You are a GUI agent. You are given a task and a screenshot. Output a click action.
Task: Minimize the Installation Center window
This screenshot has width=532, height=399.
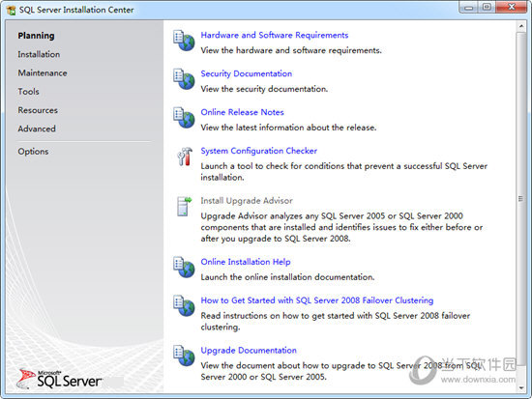tap(468, 8)
